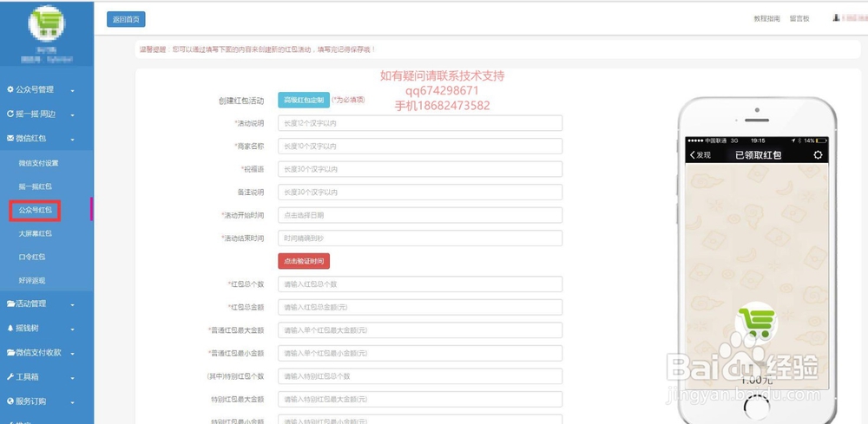The height and width of the screenshot is (424, 868).
Task: Click the 创建红包活动 label
Action: coord(241,101)
